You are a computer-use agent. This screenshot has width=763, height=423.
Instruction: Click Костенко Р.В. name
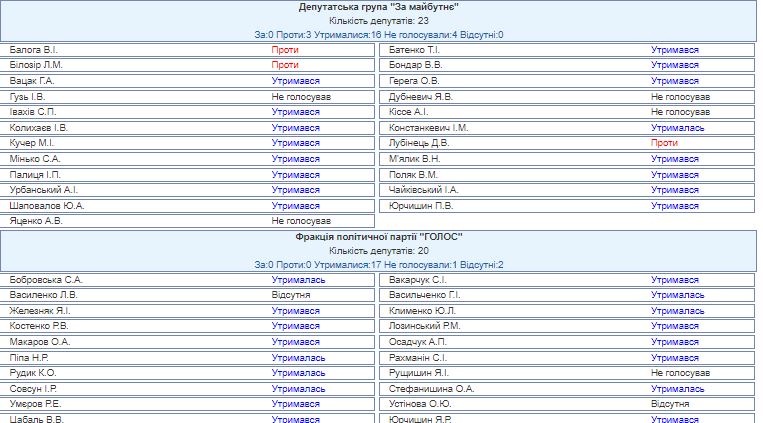click(x=38, y=326)
